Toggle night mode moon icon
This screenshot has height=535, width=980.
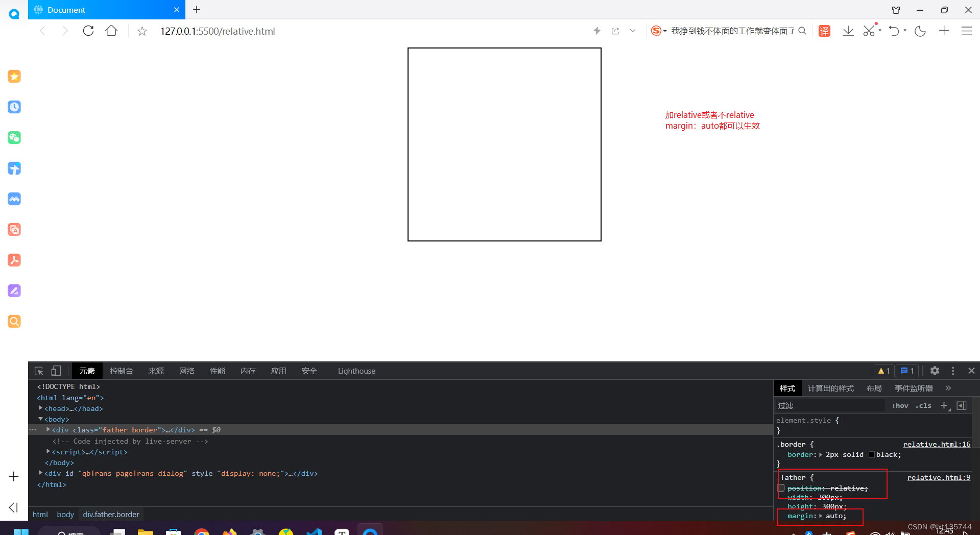click(920, 31)
